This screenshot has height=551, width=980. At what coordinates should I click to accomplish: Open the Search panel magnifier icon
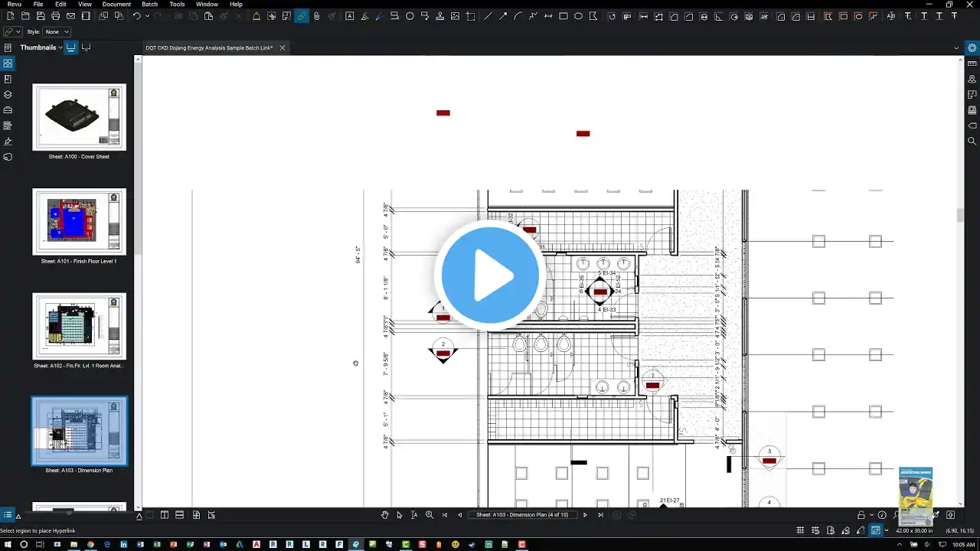[x=972, y=141]
